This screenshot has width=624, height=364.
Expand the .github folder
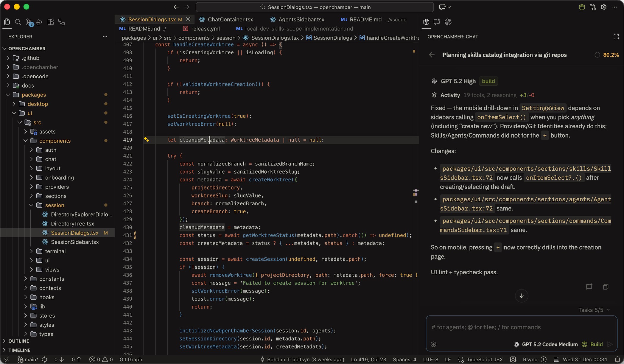30,58
